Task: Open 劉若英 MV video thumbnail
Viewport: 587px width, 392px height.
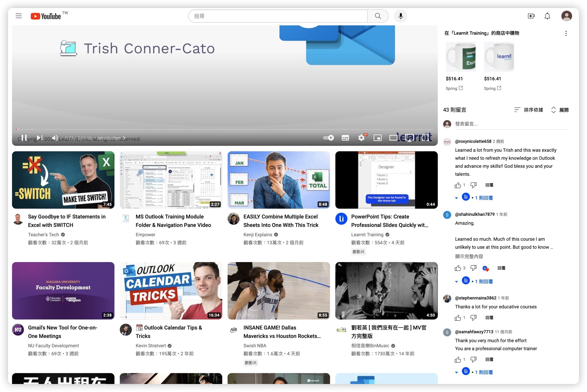Action: coord(386,291)
